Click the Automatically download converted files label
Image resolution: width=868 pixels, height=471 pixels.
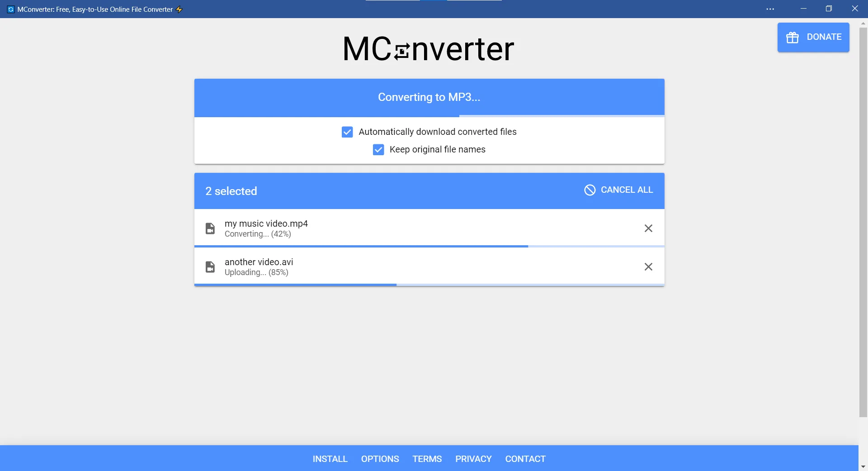tap(438, 132)
